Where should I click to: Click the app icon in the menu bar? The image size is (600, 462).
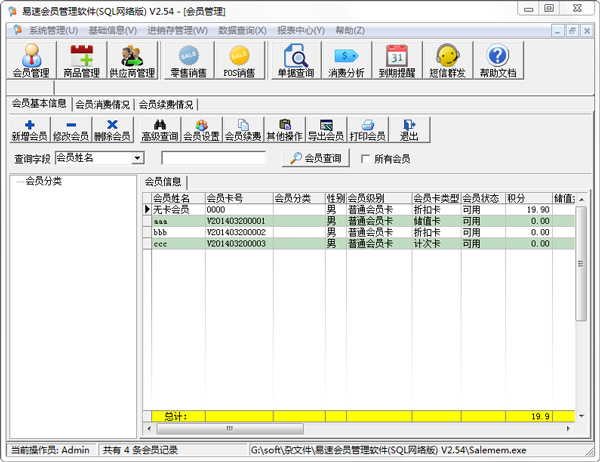point(17,30)
